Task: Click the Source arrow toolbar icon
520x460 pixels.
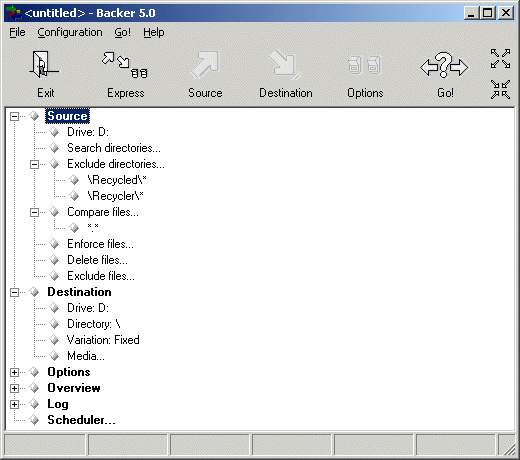Action: (x=205, y=64)
